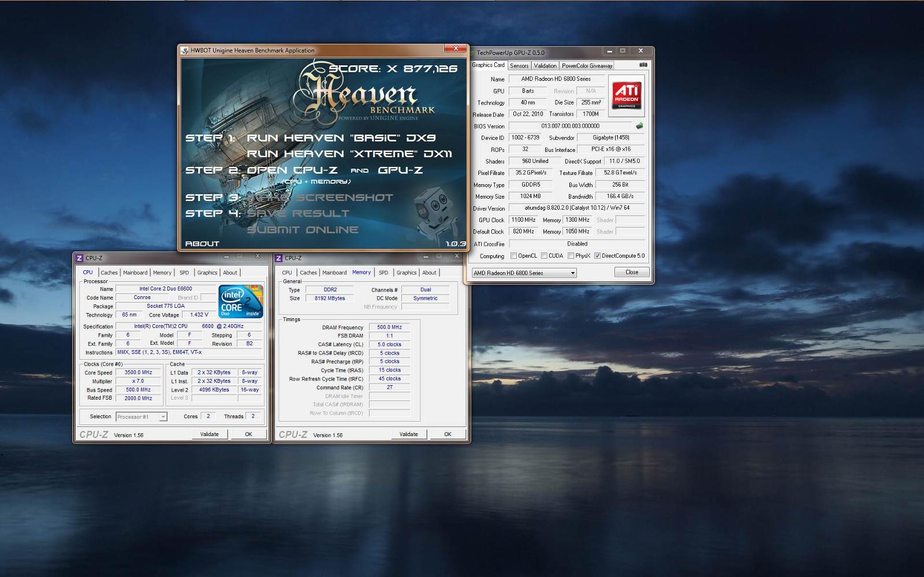This screenshot has width=924, height=577.
Task: Click the Multiplier x 7.0 value
Action: (139, 381)
